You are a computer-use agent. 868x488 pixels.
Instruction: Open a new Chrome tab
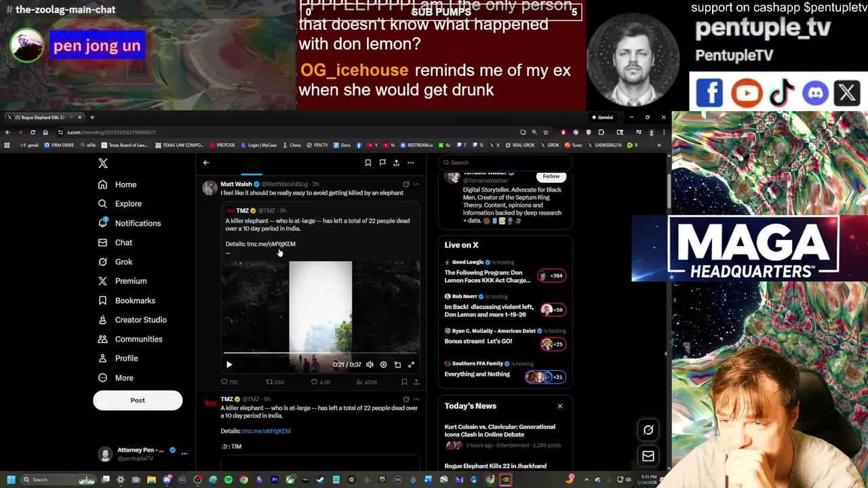tap(92, 117)
